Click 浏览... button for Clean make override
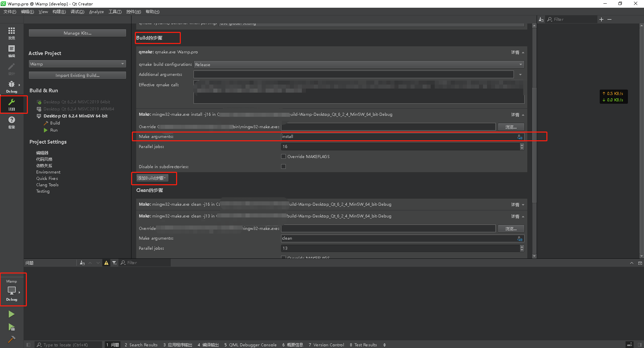Screen dimensions: 644x348 pos(511,229)
